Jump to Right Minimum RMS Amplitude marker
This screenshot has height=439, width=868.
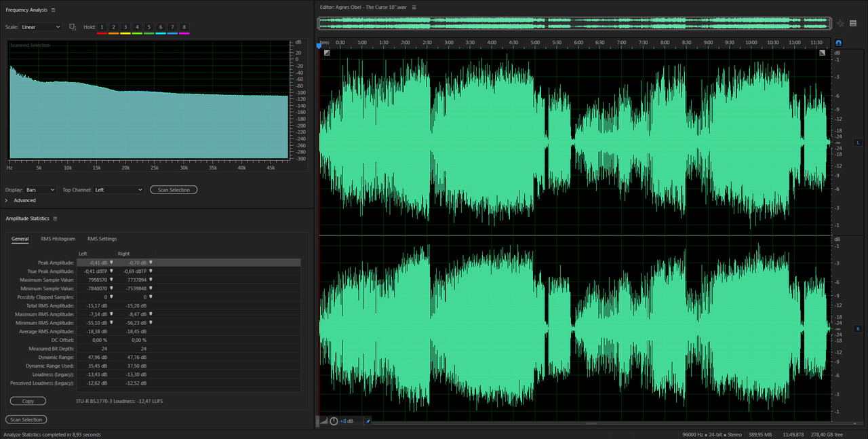(151, 323)
